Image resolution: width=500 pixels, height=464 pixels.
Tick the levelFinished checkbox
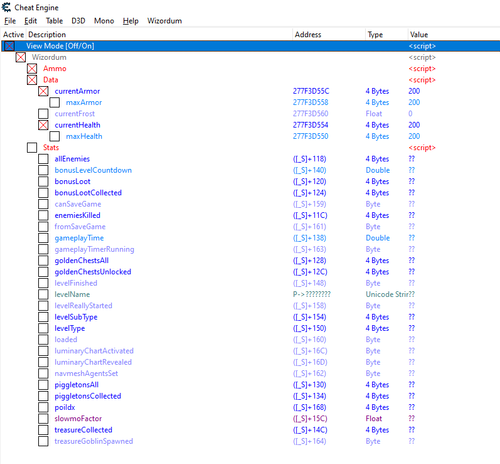click(43, 283)
